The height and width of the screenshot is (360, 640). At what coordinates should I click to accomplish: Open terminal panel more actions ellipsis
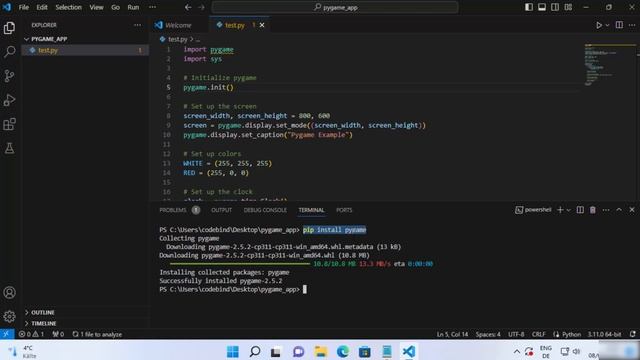coord(606,210)
